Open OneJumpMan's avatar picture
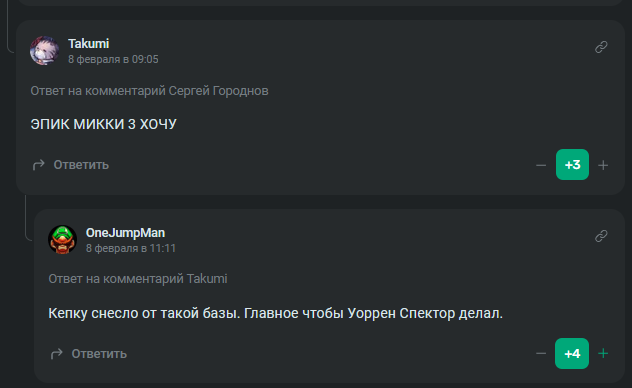The height and width of the screenshot is (388, 632). point(62,240)
